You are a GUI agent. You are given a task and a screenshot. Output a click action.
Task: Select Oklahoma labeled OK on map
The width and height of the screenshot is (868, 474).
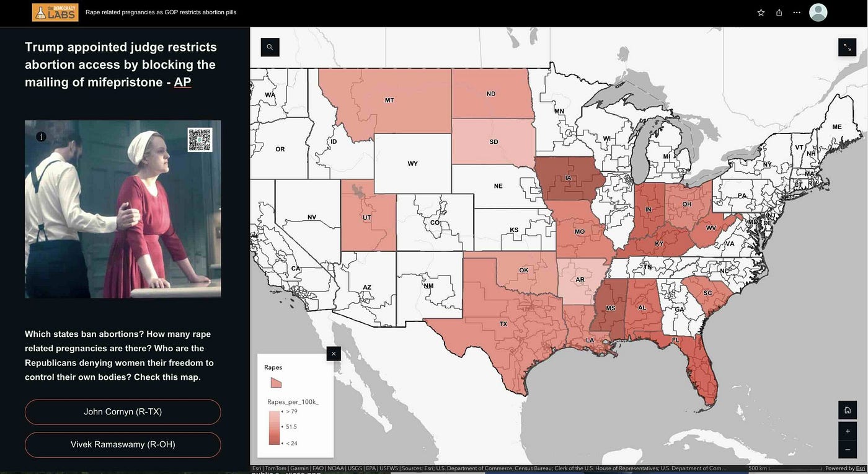pos(524,270)
